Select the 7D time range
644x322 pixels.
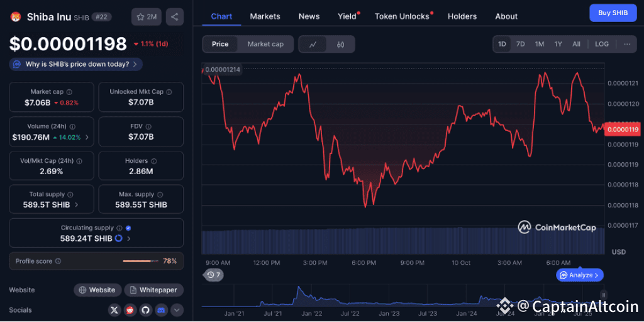tap(520, 44)
